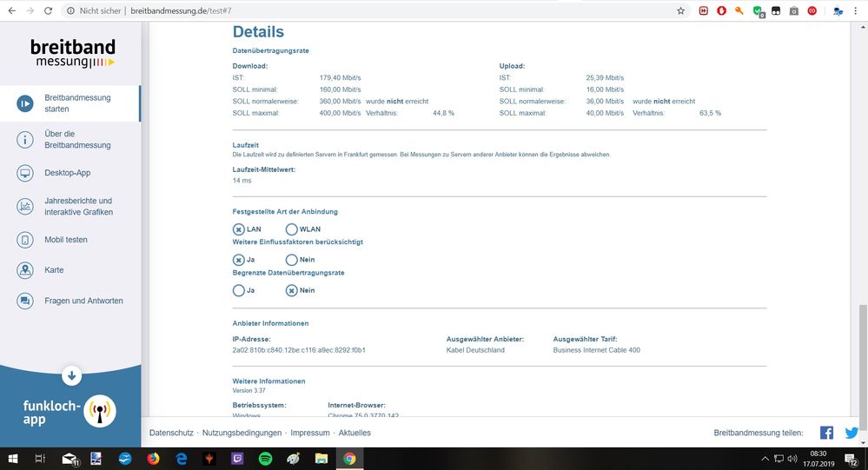868x470 pixels.
Task: Click the funkloch-app antenna icon
Action: pyautogui.click(x=100, y=411)
